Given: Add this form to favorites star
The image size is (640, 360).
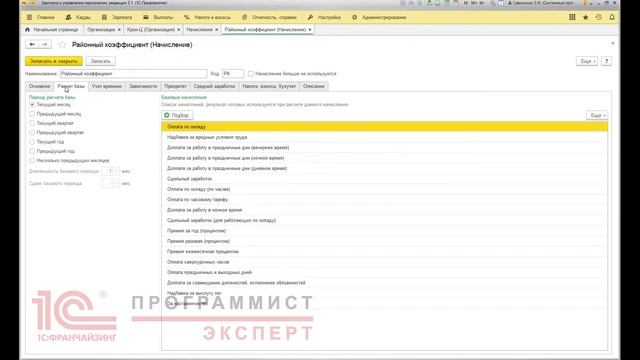Looking at the screenshot, I should (62, 44).
